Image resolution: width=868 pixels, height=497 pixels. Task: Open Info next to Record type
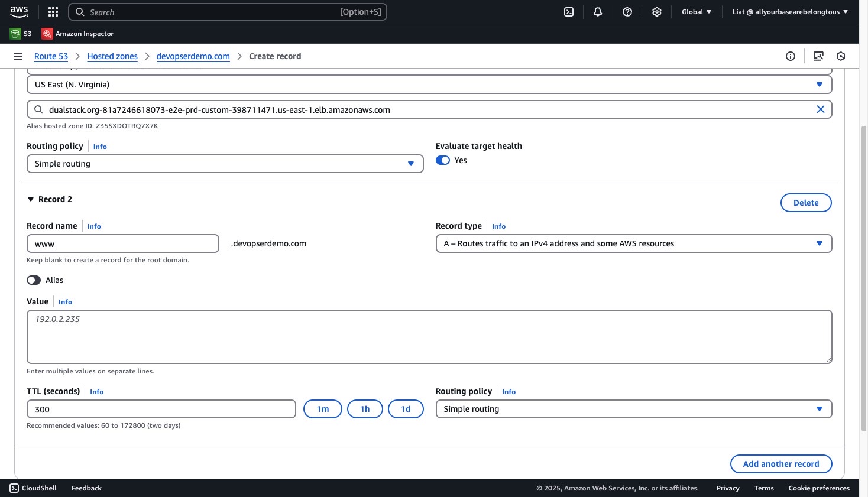point(498,226)
